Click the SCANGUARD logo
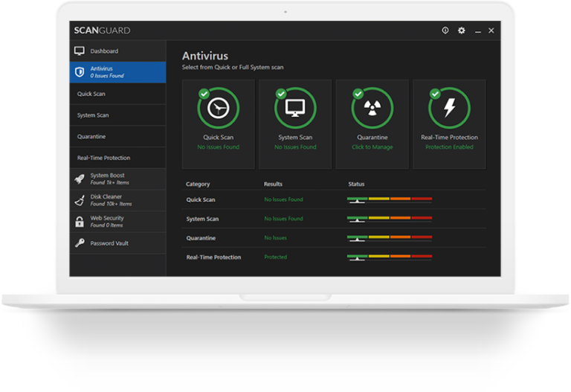The image size is (571, 392). click(102, 30)
